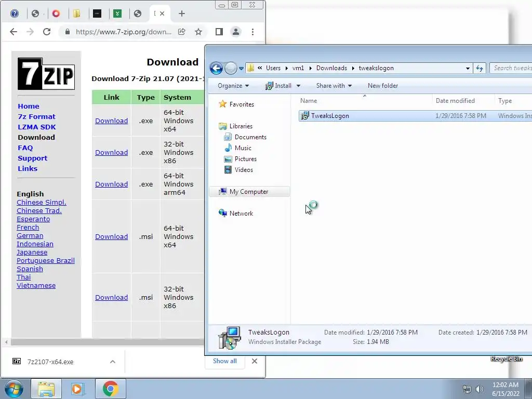The height and width of the screenshot is (399, 532).
Task: Expand options arrow for 7z2107-x64.exe download
Action: coord(113,362)
